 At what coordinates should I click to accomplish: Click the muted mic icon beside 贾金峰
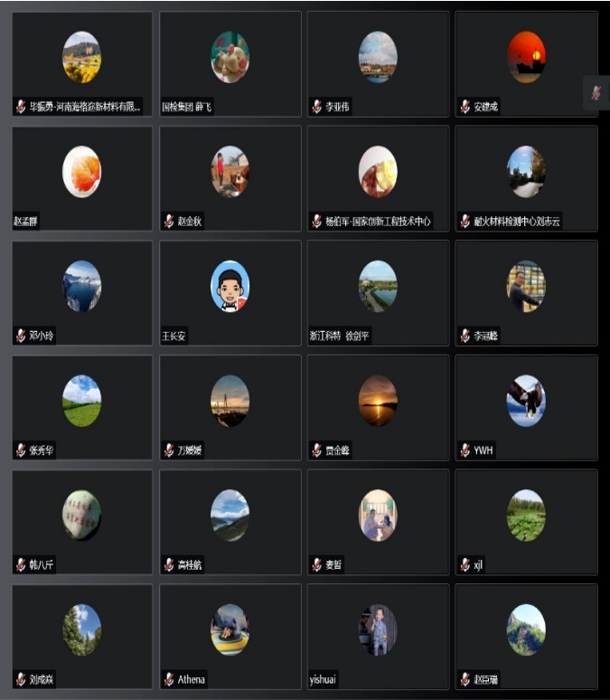point(317,450)
